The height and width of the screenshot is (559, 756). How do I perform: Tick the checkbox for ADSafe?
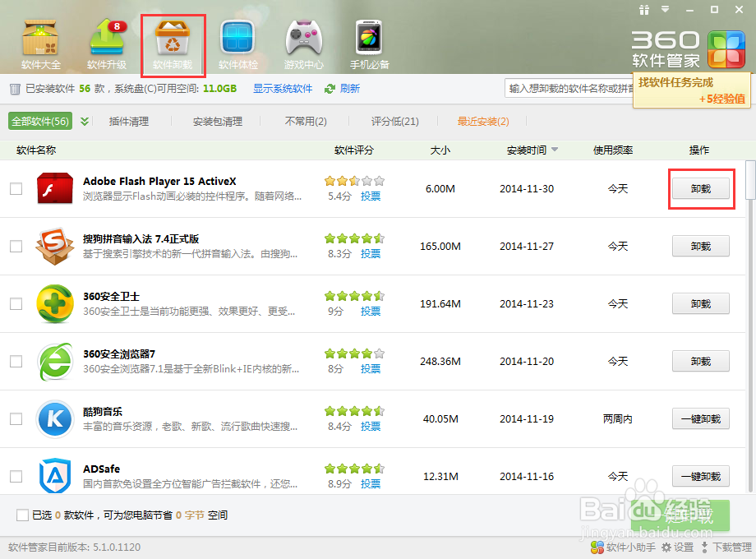pyautogui.click(x=16, y=476)
